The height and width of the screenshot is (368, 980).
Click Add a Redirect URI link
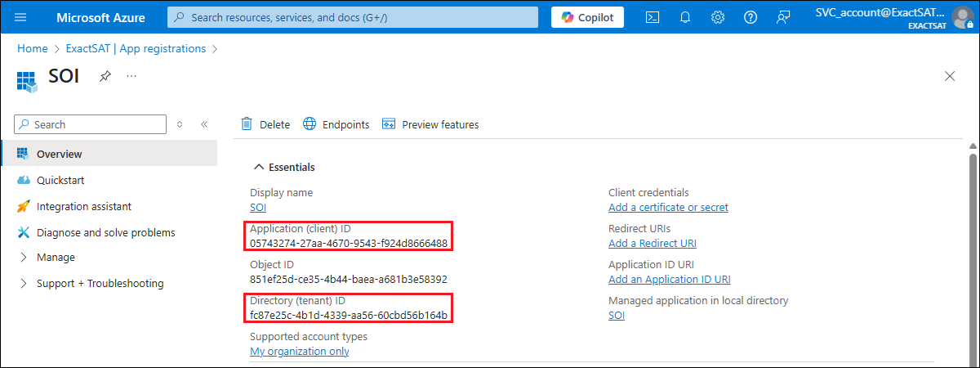pyautogui.click(x=652, y=244)
